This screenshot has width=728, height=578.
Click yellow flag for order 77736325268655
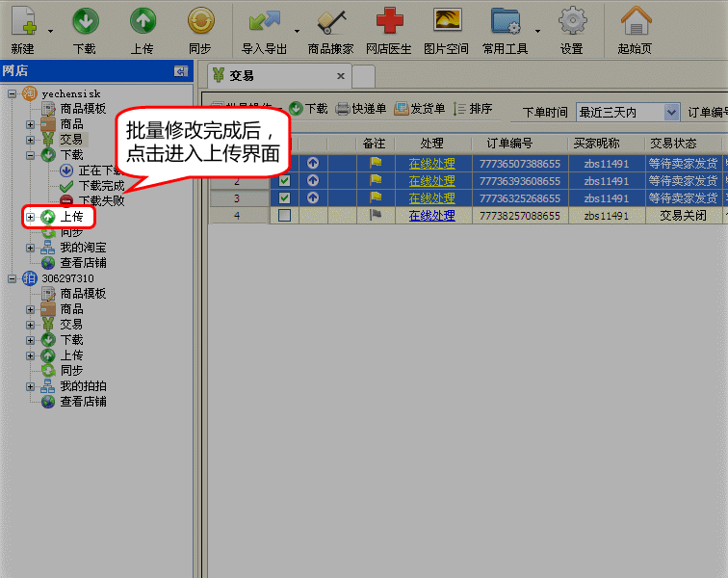[376, 197]
